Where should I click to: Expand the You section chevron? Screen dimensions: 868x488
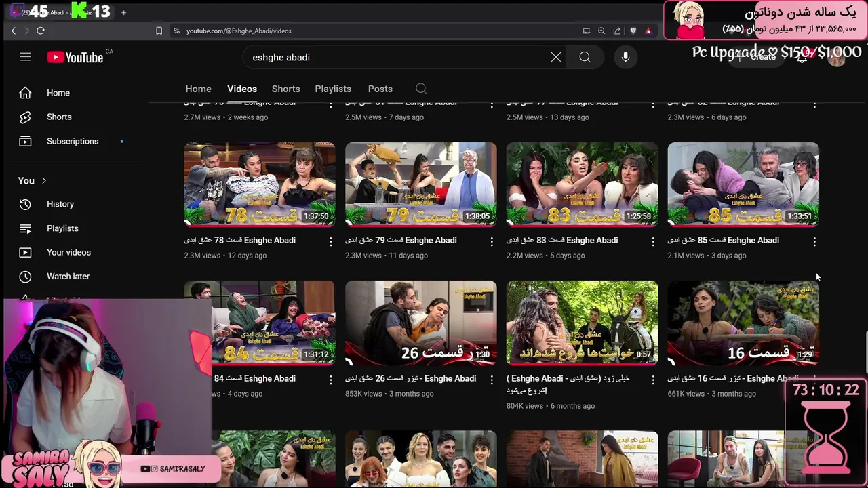tap(44, 180)
